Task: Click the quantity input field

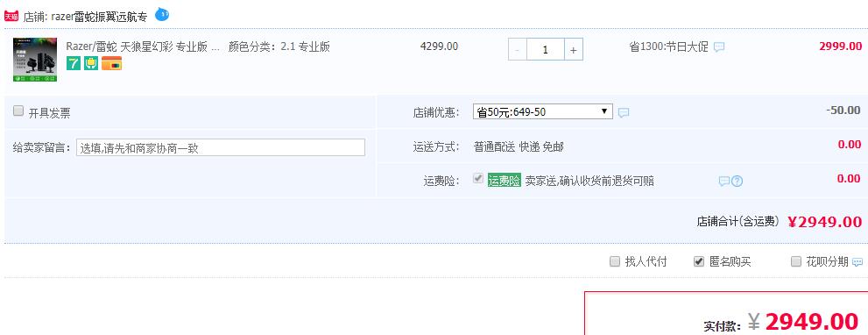Action: 546,49
